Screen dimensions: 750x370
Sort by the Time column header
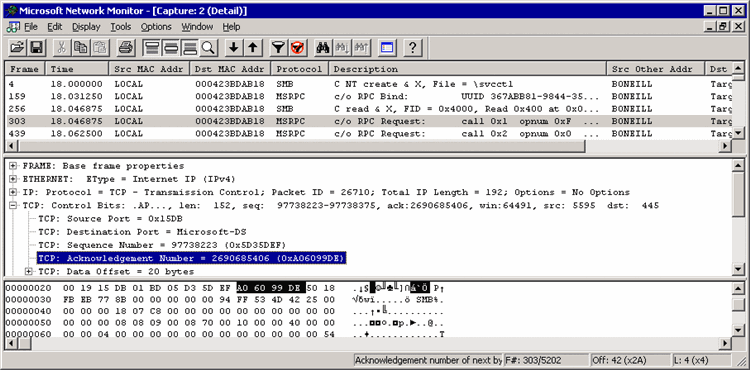click(x=77, y=69)
